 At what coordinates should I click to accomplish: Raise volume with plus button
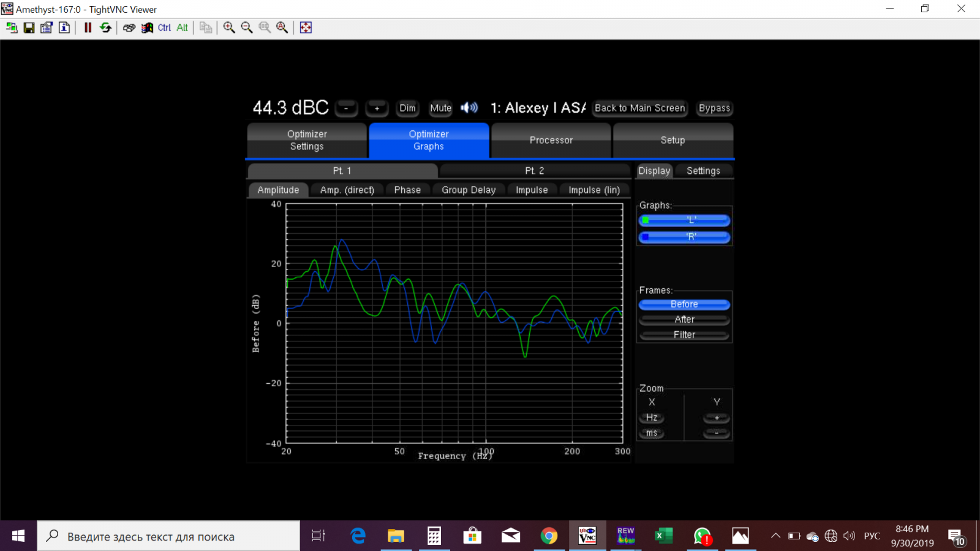pos(377,108)
